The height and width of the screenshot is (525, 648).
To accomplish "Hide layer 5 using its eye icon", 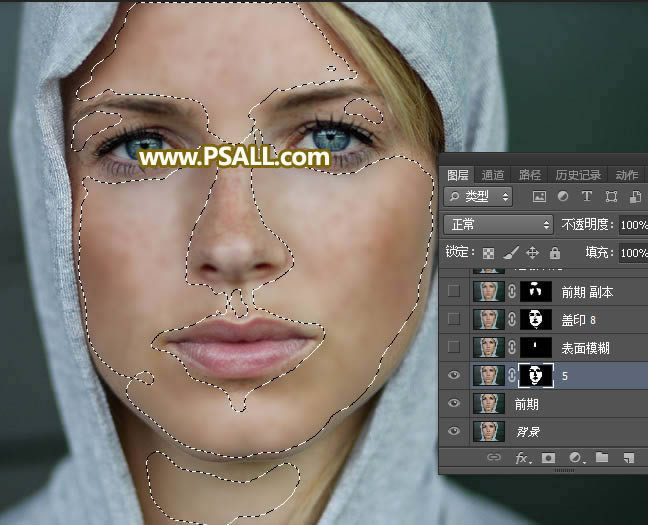I will pos(455,375).
